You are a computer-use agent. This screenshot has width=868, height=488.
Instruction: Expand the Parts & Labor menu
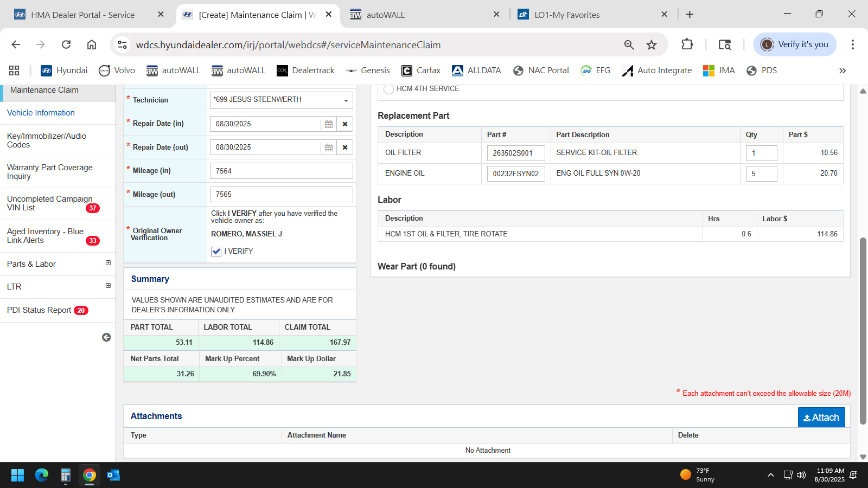point(108,263)
